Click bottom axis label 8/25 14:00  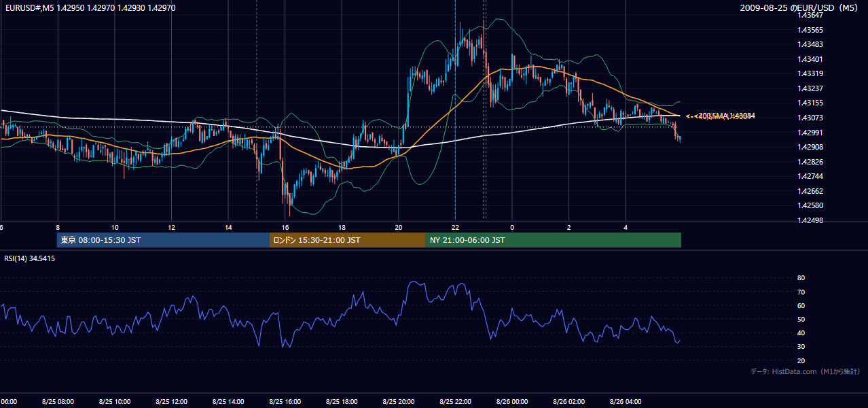228,402
